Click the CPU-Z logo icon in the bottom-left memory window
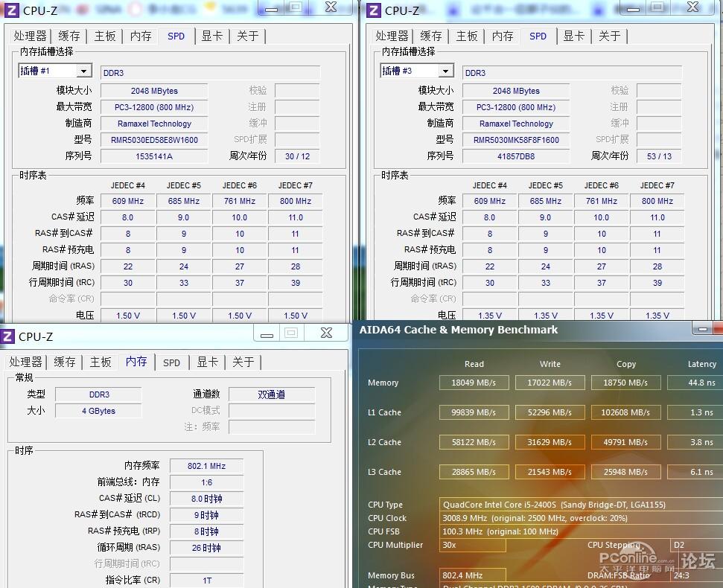 [8, 336]
